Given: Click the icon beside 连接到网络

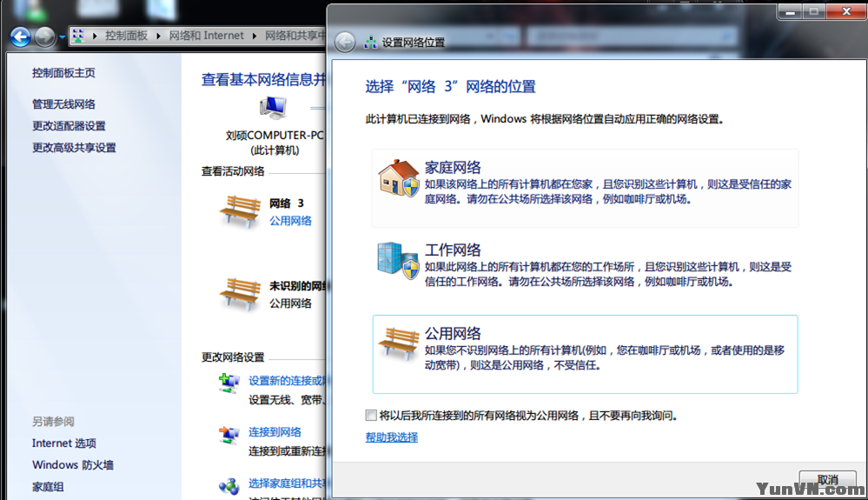Looking at the screenshot, I should [x=229, y=435].
